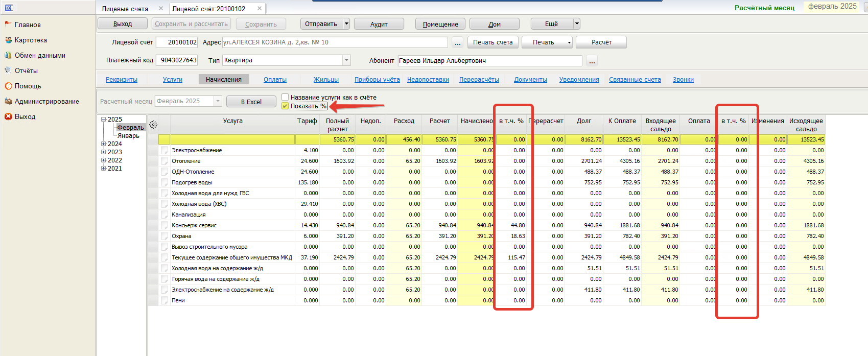Click the Печать счета button

(x=493, y=42)
